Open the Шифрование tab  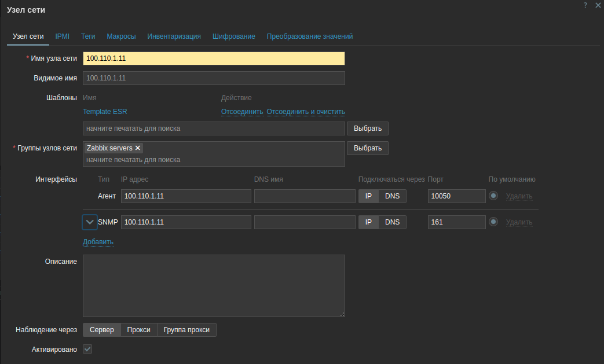tap(233, 36)
